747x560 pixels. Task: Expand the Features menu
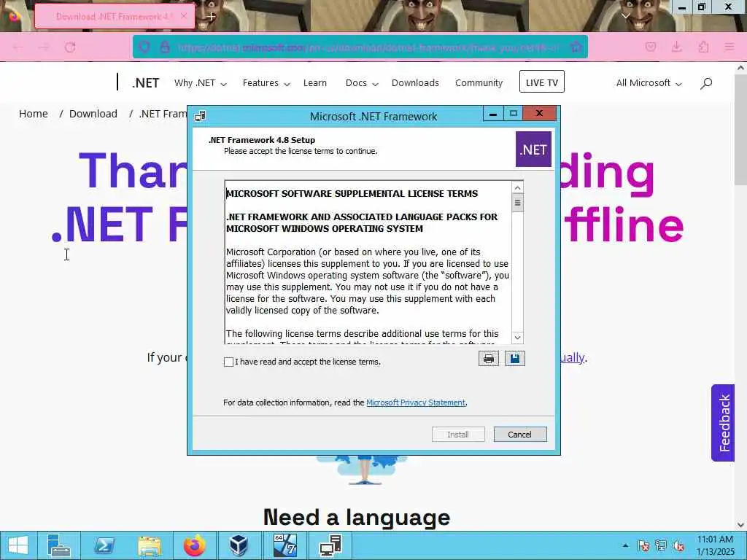pos(266,83)
